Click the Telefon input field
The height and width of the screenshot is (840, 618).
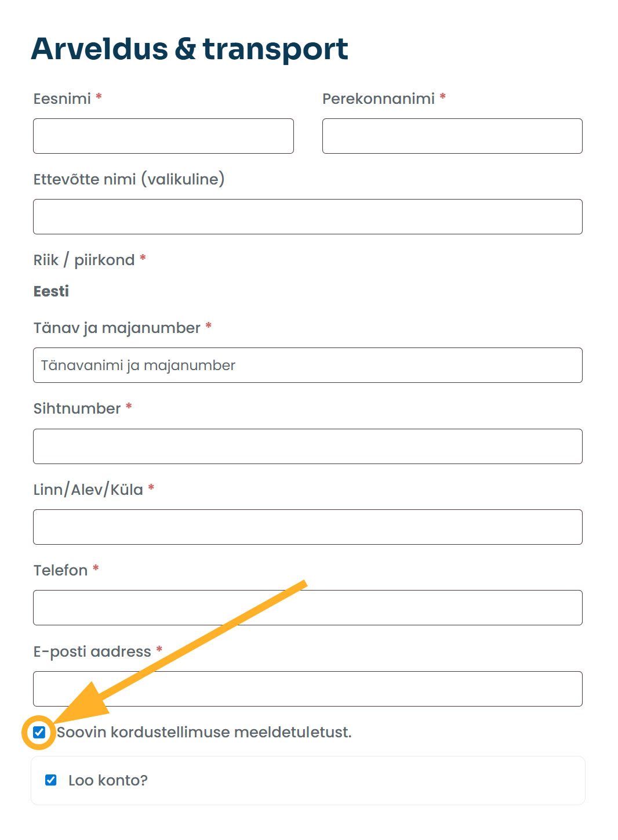tap(307, 608)
